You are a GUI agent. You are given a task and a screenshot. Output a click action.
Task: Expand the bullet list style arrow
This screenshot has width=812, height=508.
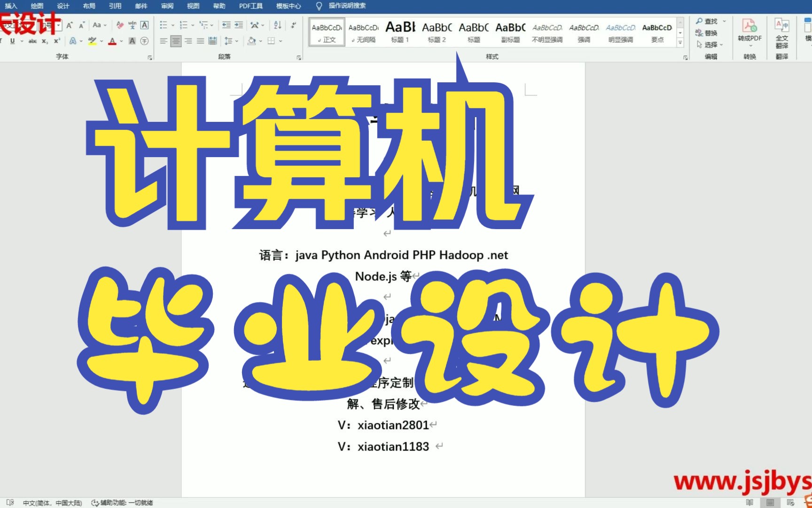pos(172,25)
